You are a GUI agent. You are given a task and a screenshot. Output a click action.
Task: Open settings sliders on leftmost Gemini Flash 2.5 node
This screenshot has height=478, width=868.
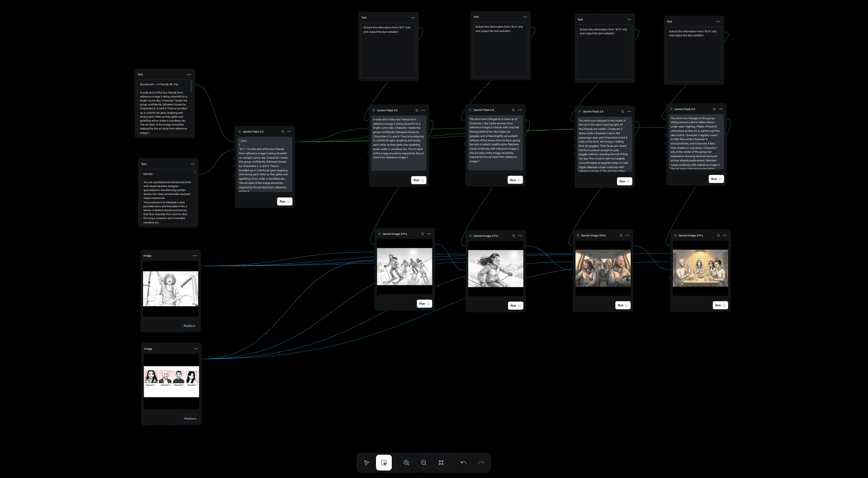[x=282, y=131]
